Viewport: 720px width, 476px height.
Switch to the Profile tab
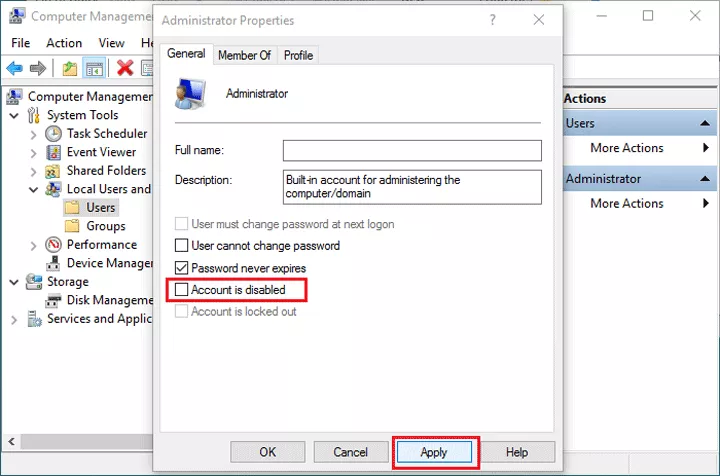[298, 56]
